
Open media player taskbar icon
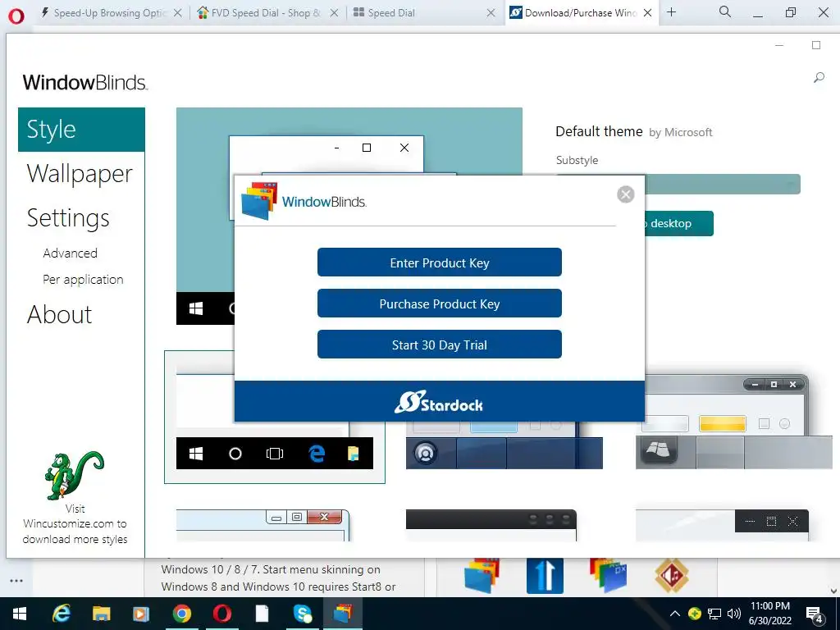click(x=141, y=614)
